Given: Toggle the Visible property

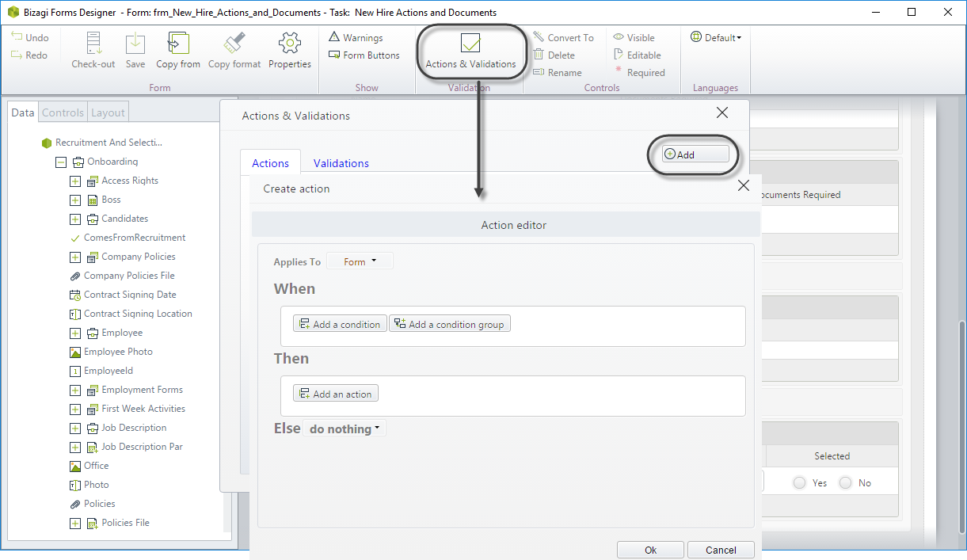Looking at the screenshot, I should tap(634, 37).
